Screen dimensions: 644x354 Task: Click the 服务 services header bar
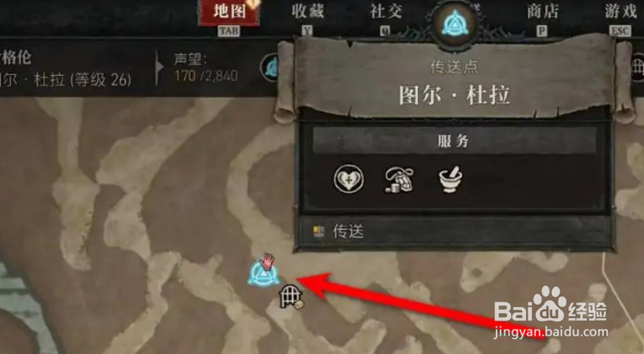[454, 141]
